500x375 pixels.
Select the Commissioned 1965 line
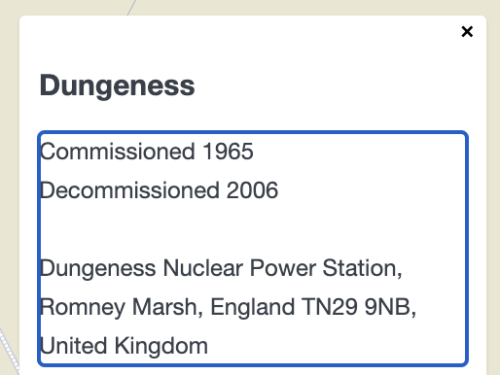(147, 151)
